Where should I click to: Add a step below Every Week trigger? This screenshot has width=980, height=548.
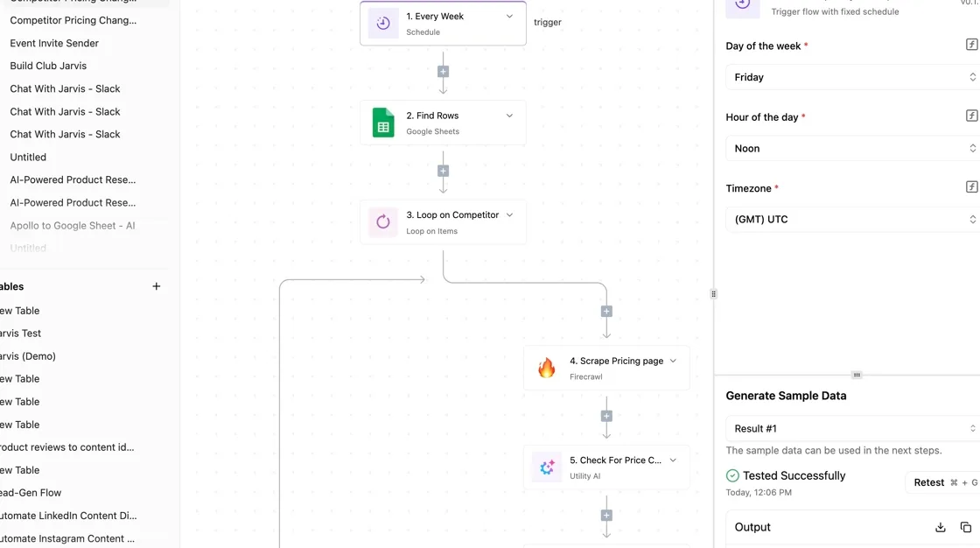point(443,72)
